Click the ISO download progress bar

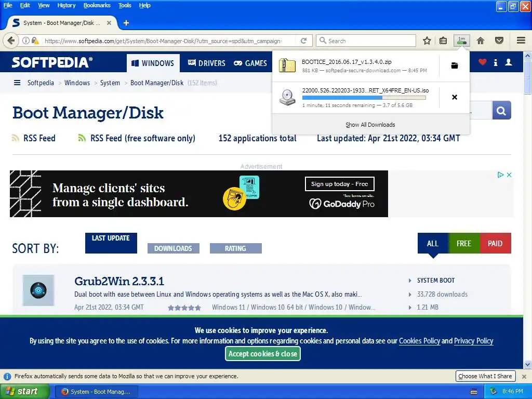click(364, 98)
